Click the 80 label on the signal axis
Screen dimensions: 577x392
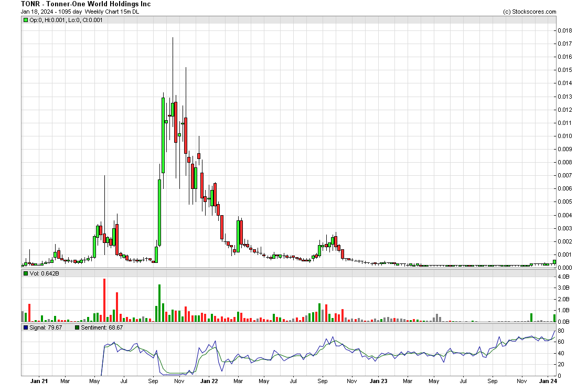coord(561,331)
